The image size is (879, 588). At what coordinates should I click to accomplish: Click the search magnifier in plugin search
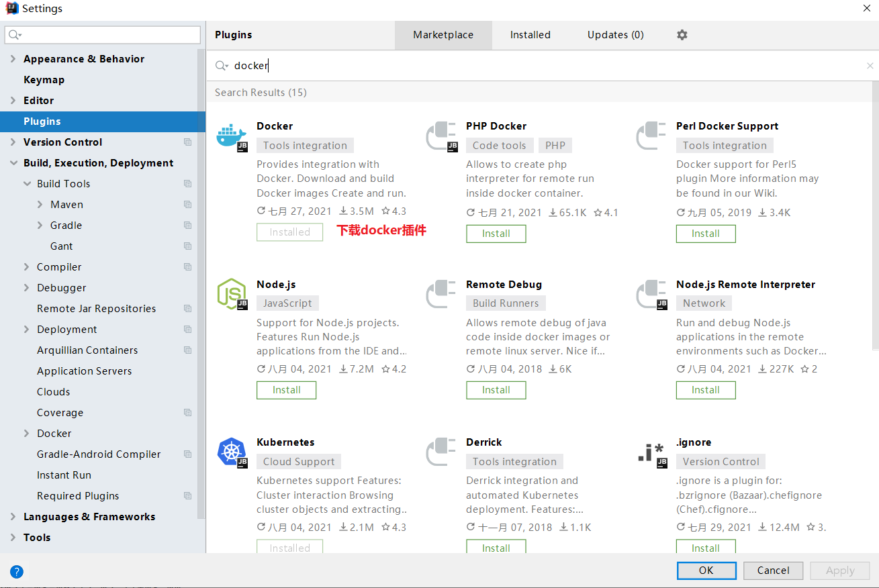(222, 66)
